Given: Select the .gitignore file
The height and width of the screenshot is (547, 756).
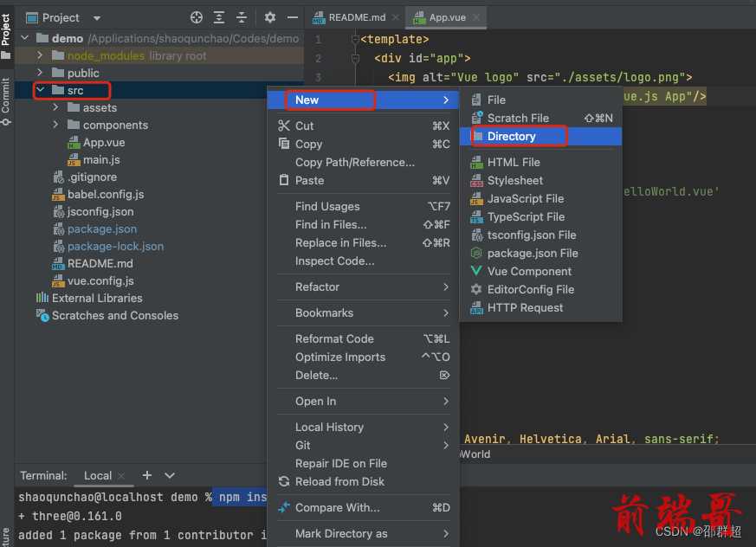Looking at the screenshot, I should coord(85,177).
